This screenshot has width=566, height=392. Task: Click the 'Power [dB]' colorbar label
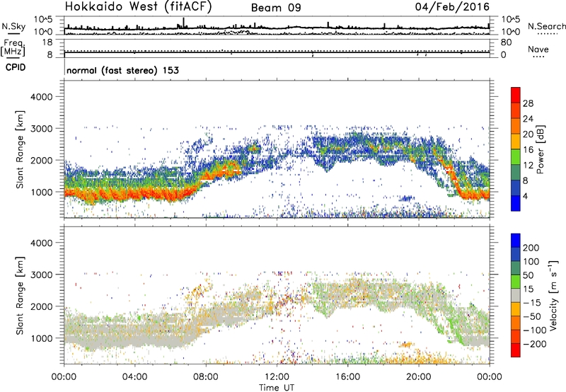tap(541, 149)
